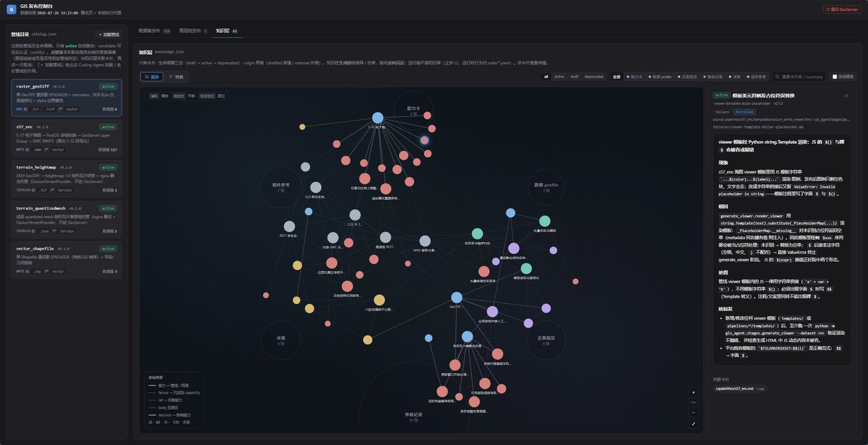The width and height of the screenshot is (868, 445).
Task: Click the purple 必须按需外接入三 node
Action: click(492, 312)
